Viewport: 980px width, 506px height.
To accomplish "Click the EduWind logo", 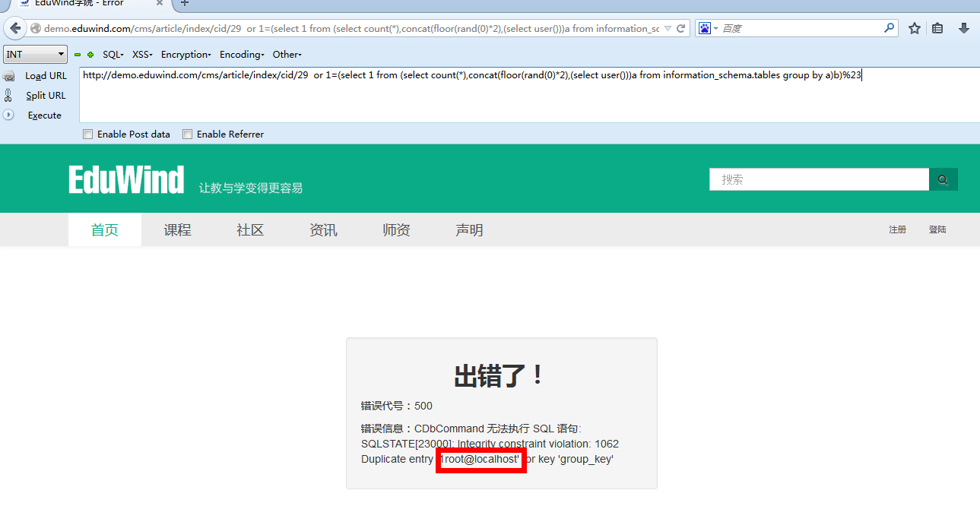I will [126, 180].
